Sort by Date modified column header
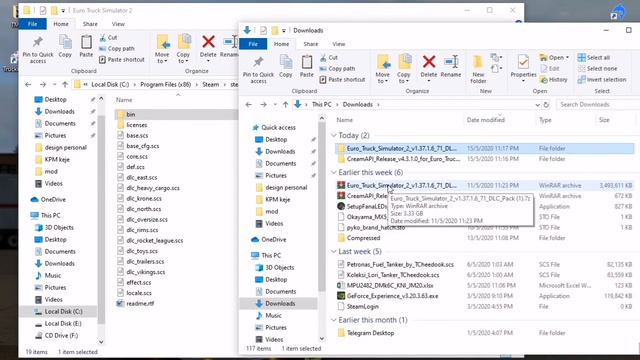640x360 pixels. coord(486,120)
